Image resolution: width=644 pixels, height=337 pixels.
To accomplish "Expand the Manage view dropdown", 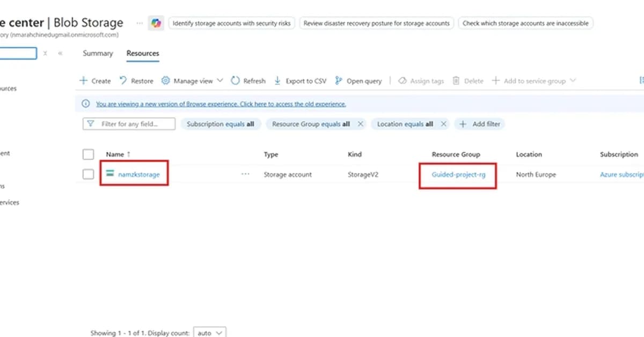I will (x=219, y=80).
